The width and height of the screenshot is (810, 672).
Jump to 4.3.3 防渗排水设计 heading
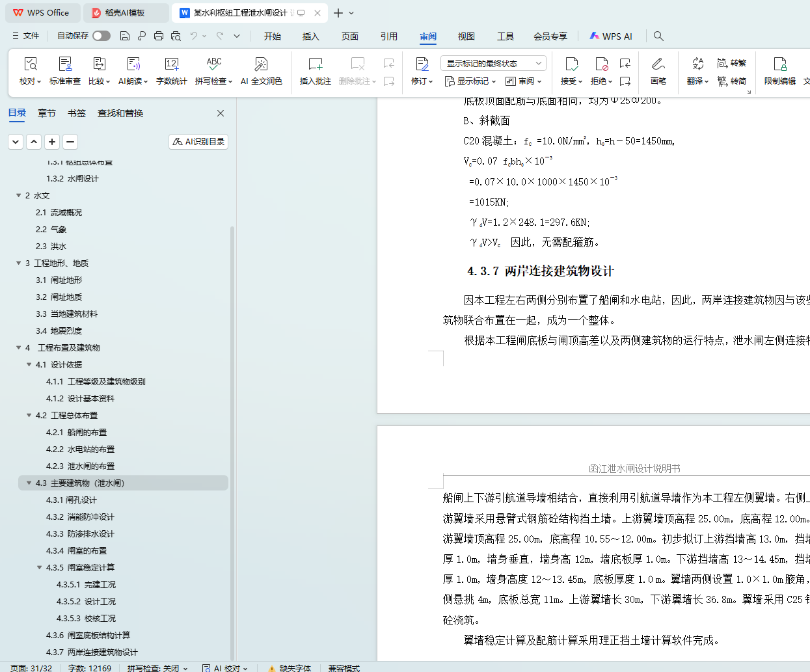coord(80,533)
